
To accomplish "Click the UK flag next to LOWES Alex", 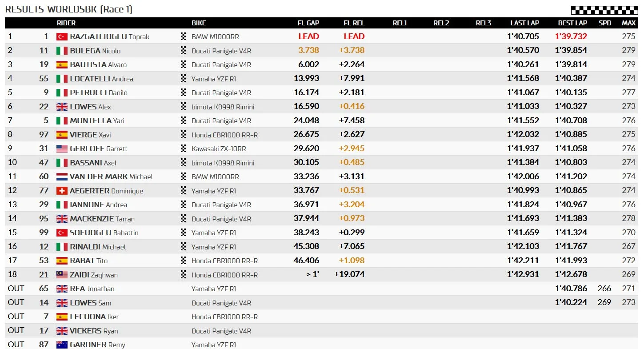I will tap(62, 107).
